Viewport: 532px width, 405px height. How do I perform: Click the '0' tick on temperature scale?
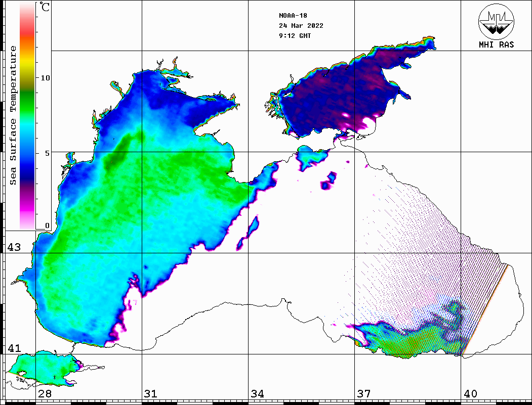click(x=47, y=226)
